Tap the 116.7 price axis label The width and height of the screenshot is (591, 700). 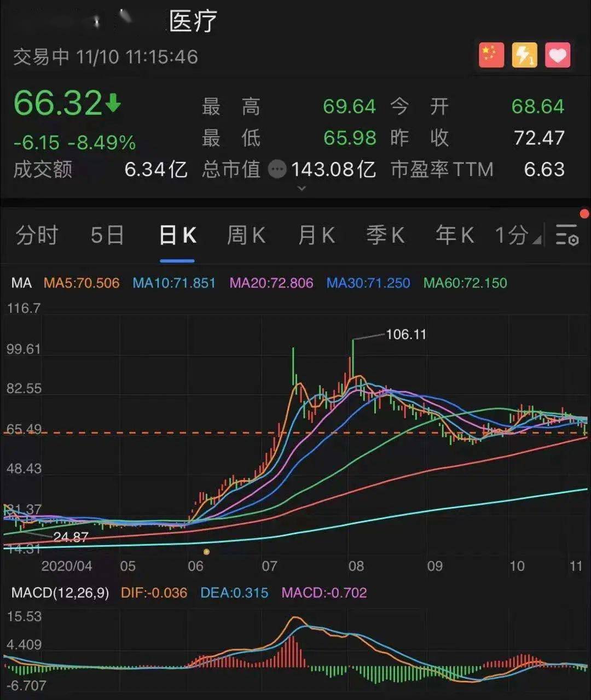[24, 308]
